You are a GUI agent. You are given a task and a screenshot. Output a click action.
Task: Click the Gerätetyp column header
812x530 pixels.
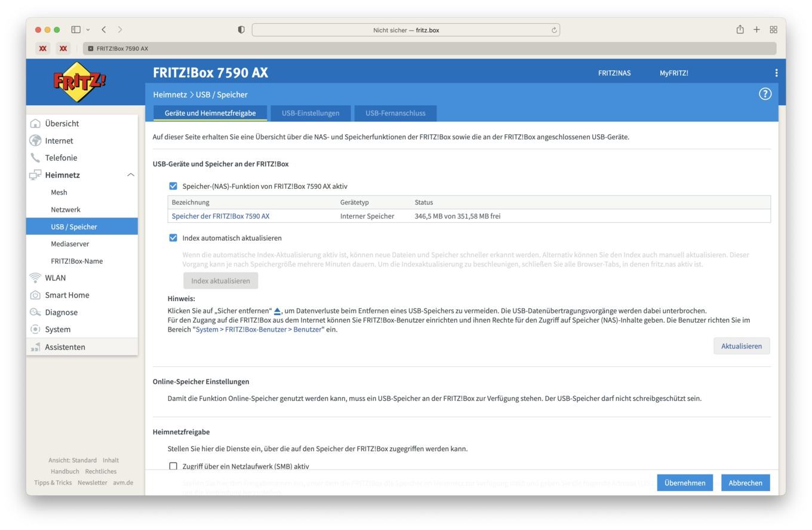pos(355,203)
